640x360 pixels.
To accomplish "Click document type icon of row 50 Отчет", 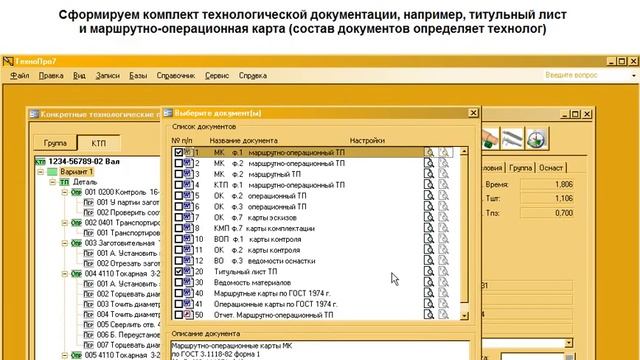I will point(188,315).
